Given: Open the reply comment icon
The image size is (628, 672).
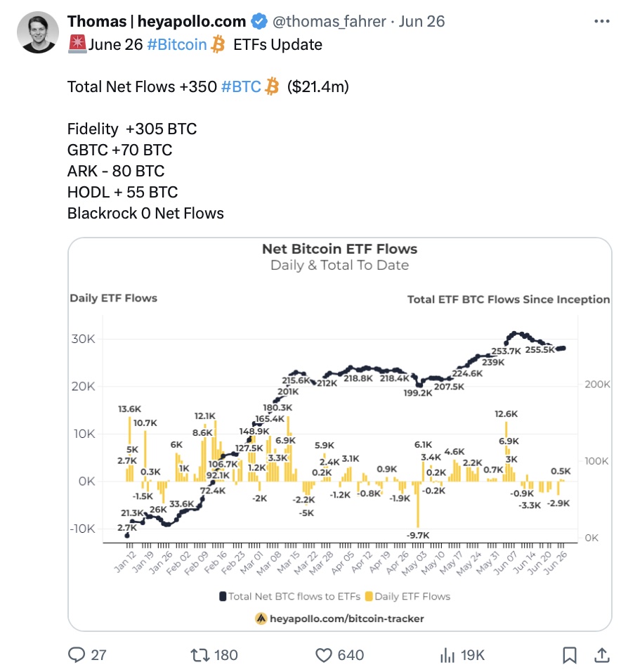Looking at the screenshot, I should pyautogui.click(x=77, y=655).
